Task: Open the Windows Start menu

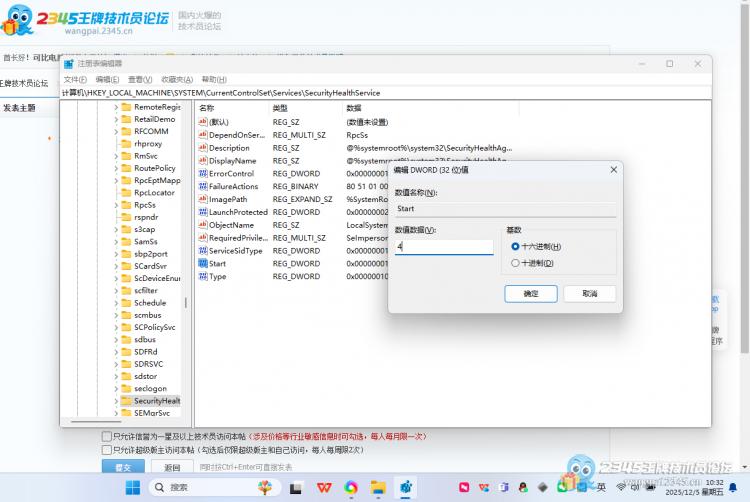Action: coord(132,487)
